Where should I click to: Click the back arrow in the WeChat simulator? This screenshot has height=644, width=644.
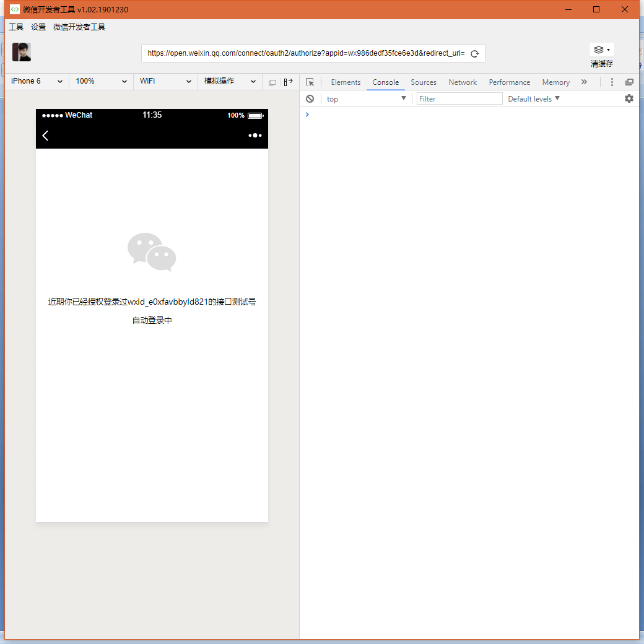[45, 136]
